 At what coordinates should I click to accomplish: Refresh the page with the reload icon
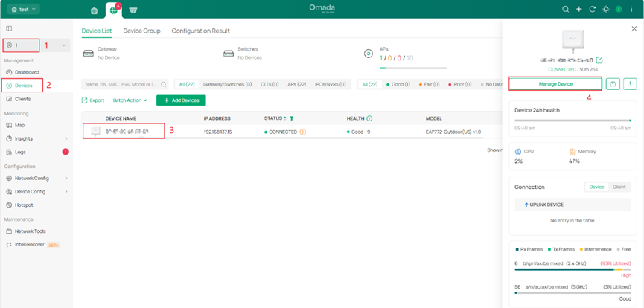coord(592,10)
